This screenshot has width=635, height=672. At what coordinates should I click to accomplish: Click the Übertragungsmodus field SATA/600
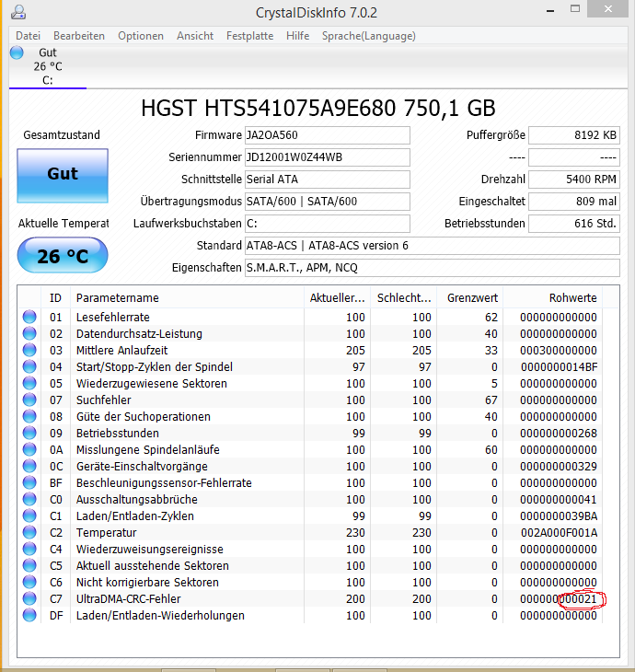328,202
